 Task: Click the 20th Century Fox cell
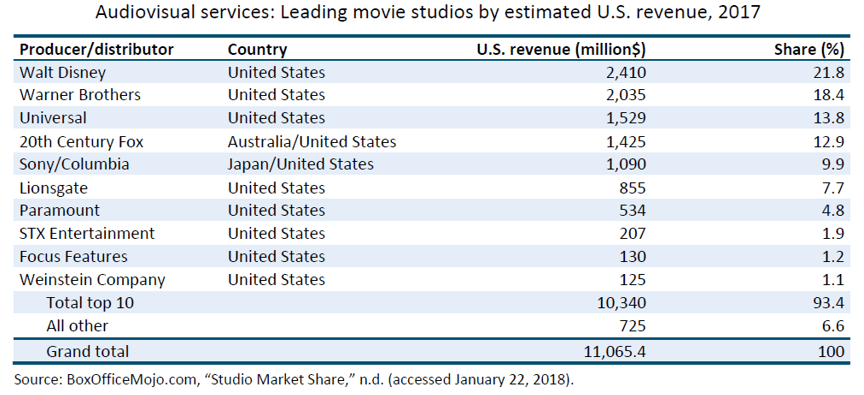[81, 142]
